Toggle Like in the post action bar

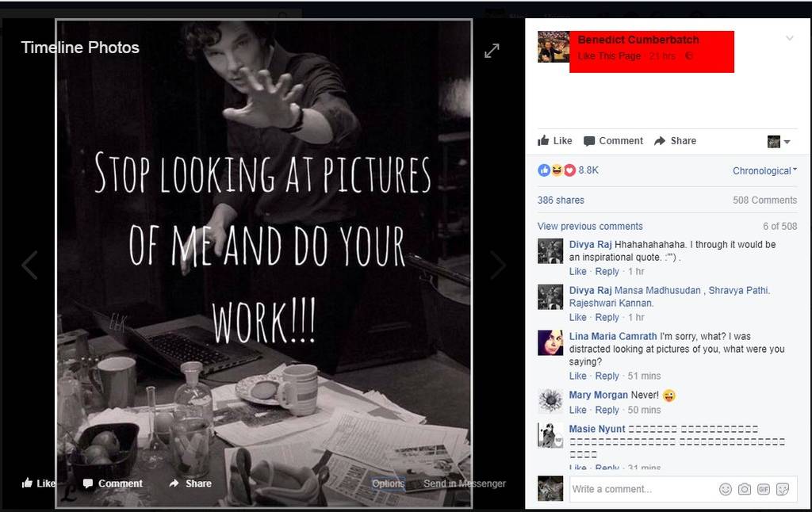555,141
